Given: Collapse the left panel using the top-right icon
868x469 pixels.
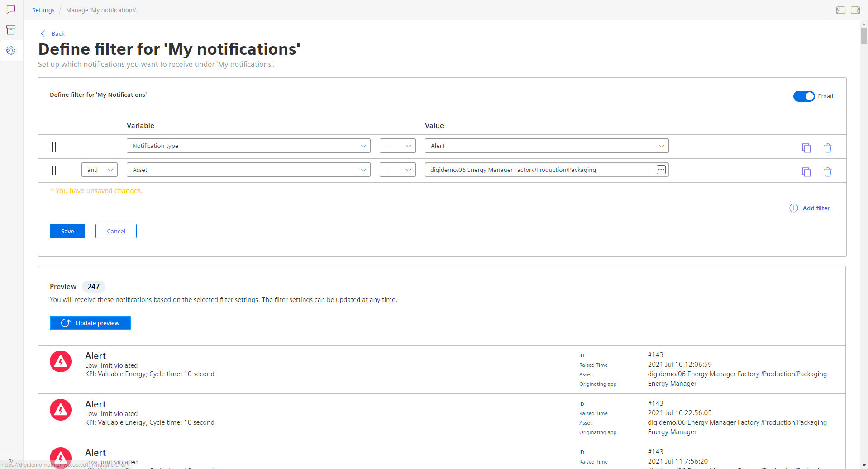Looking at the screenshot, I should [x=840, y=9].
